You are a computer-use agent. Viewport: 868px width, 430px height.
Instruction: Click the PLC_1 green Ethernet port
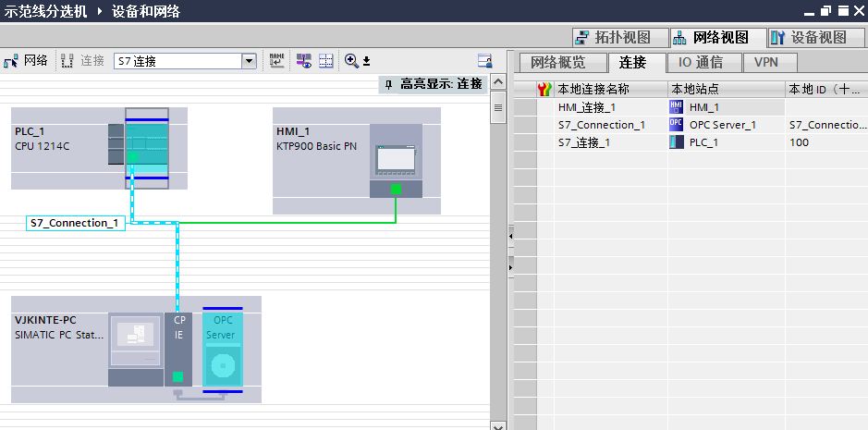click(x=132, y=157)
